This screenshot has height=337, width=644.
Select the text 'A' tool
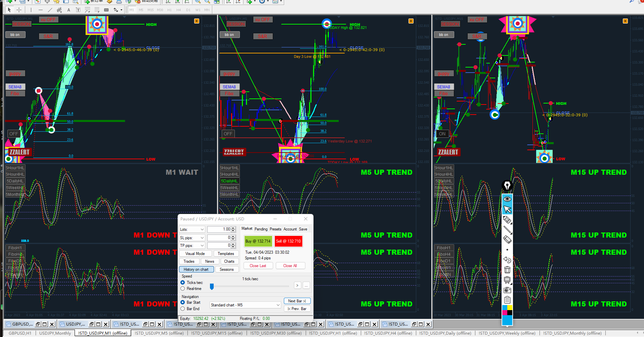point(69,10)
